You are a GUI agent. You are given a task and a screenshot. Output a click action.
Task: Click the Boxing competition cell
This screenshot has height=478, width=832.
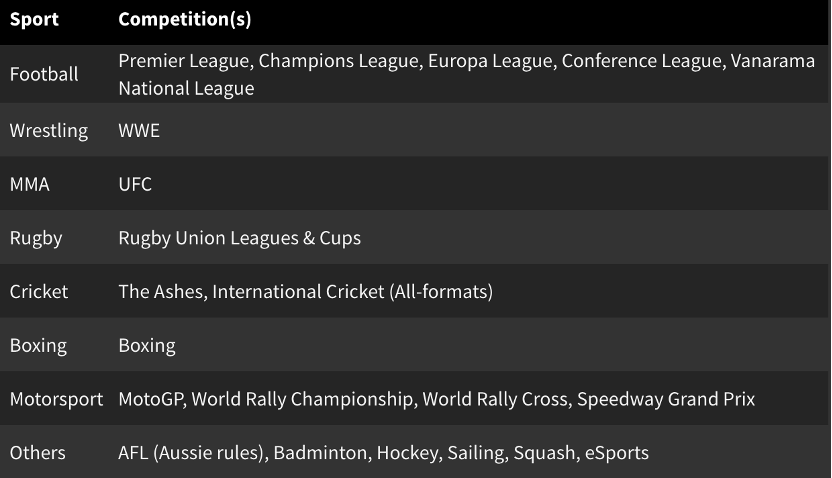point(147,346)
